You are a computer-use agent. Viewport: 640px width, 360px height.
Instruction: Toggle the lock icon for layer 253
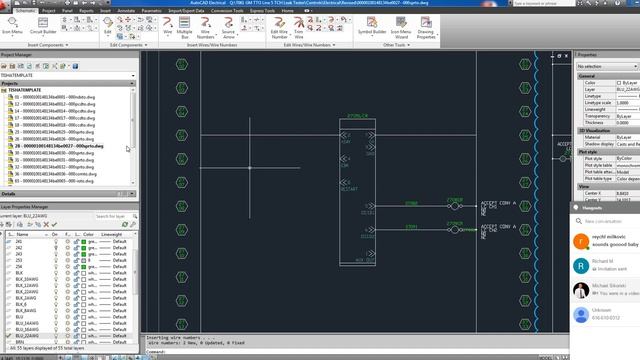[76, 260]
